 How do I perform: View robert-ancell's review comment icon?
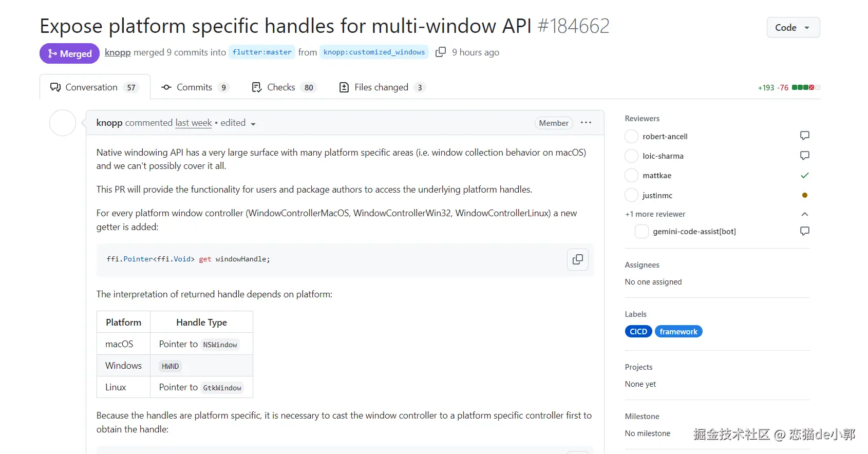(804, 136)
